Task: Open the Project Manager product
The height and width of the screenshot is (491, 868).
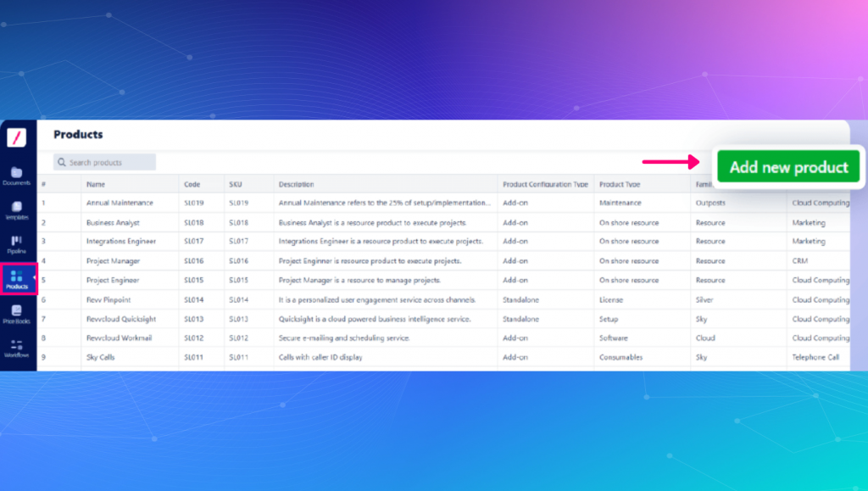Action: (113, 260)
